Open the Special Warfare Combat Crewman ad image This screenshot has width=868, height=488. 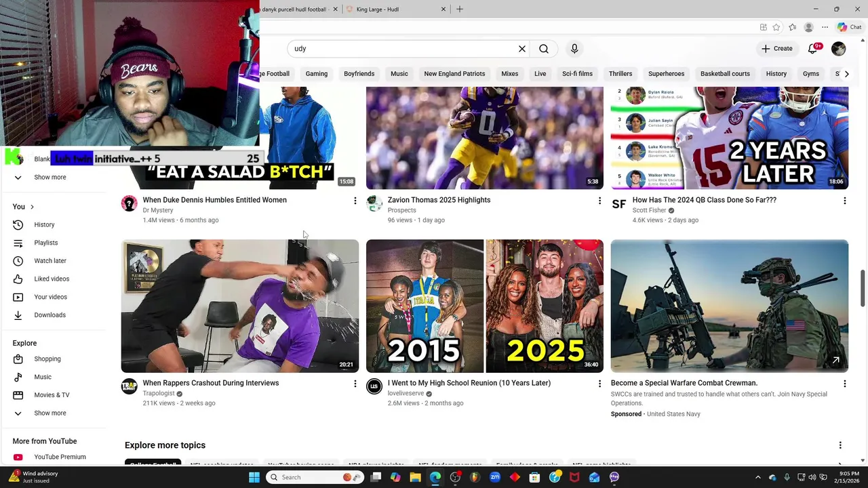coord(730,306)
